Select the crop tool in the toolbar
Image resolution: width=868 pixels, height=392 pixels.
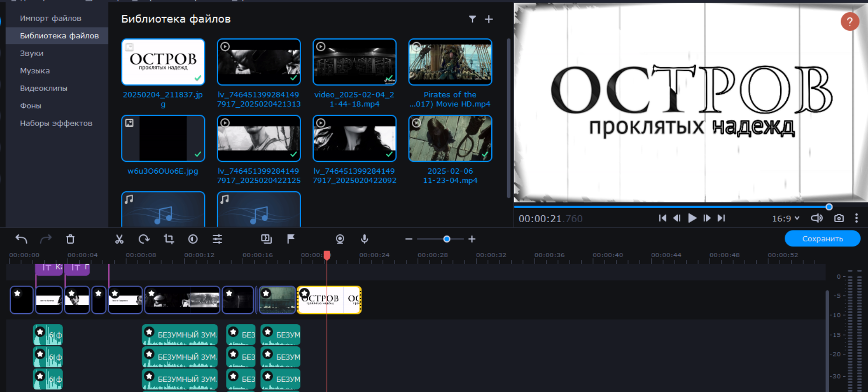click(x=169, y=239)
